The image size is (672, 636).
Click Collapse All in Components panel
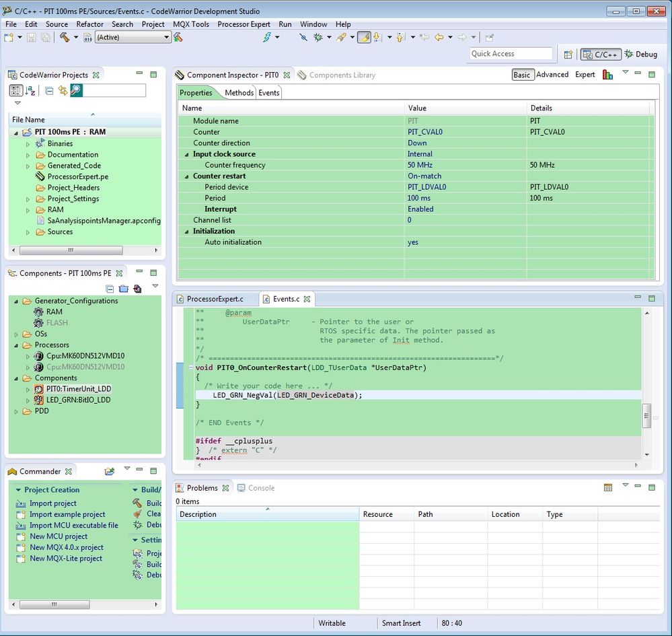[110, 289]
